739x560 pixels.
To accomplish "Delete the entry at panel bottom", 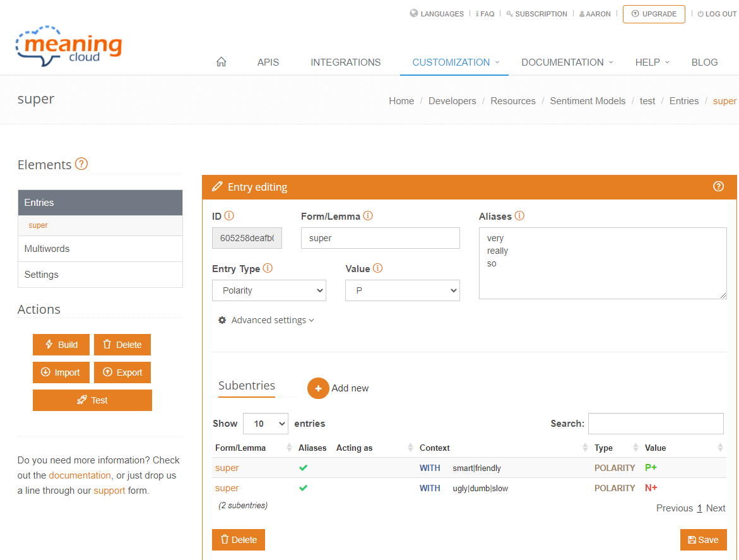I will pos(239,540).
